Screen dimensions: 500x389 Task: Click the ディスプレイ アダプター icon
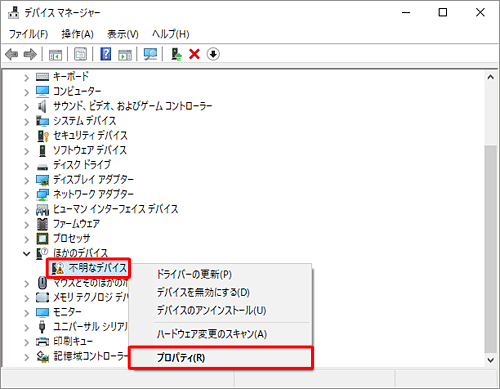[42, 180]
